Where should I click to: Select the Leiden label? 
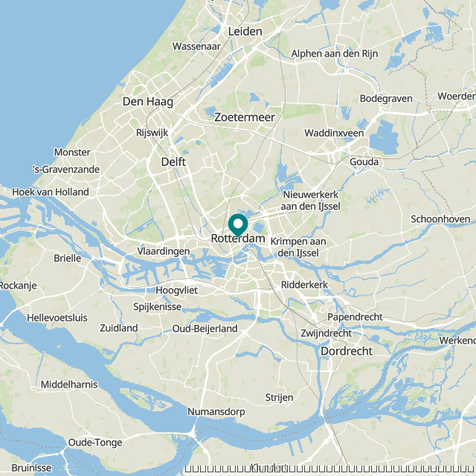pyautogui.click(x=245, y=31)
